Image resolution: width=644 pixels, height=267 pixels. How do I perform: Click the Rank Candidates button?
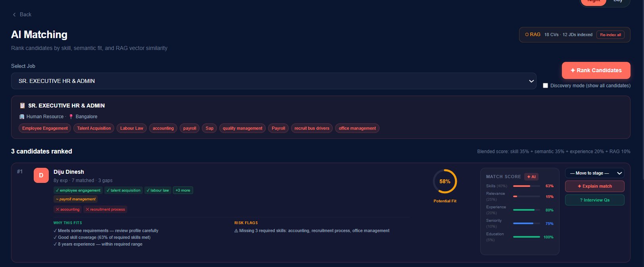coord(596,70)
